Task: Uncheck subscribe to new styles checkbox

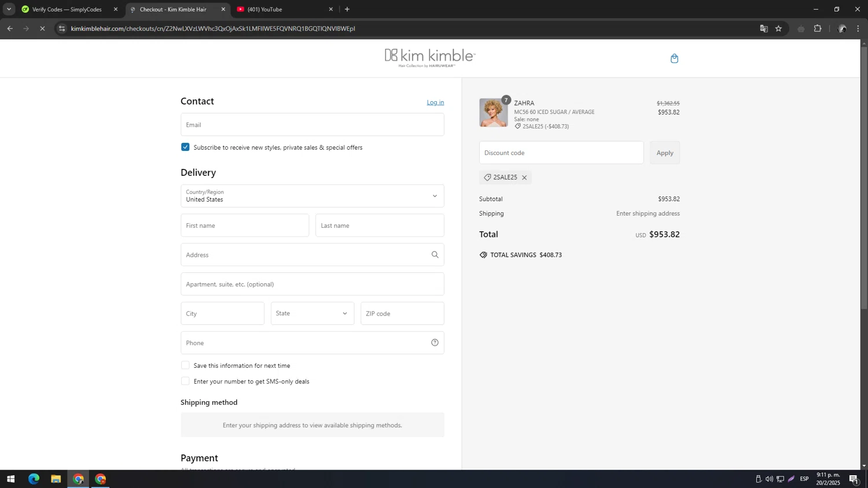Action: [x=185, y=147]
